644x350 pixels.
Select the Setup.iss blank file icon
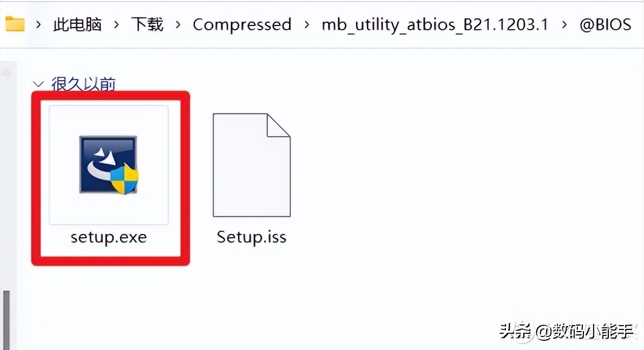[251, 165]
